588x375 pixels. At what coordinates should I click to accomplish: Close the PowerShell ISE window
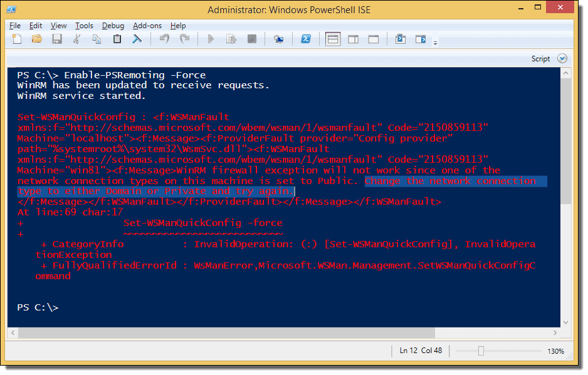pos(560,8)
